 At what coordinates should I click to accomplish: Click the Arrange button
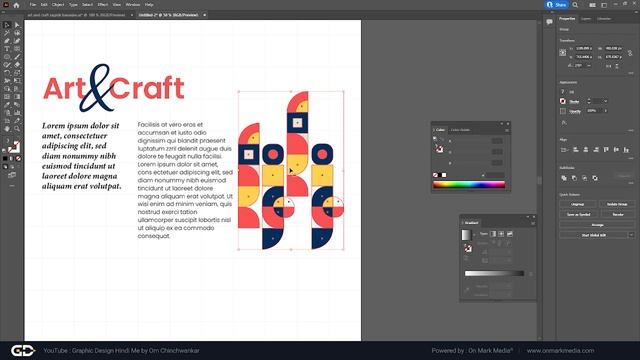click(x=597, y=225)
